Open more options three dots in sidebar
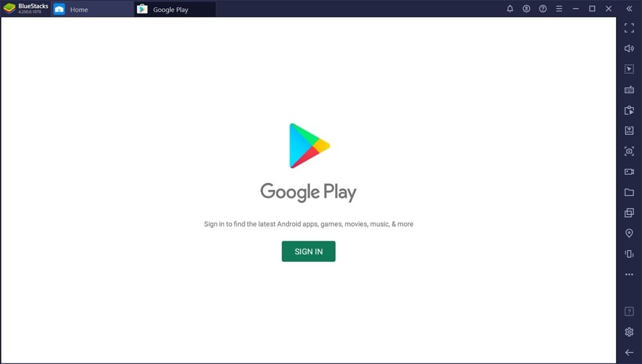The width and height of the screenshot is (642, 364). [629, 274]
